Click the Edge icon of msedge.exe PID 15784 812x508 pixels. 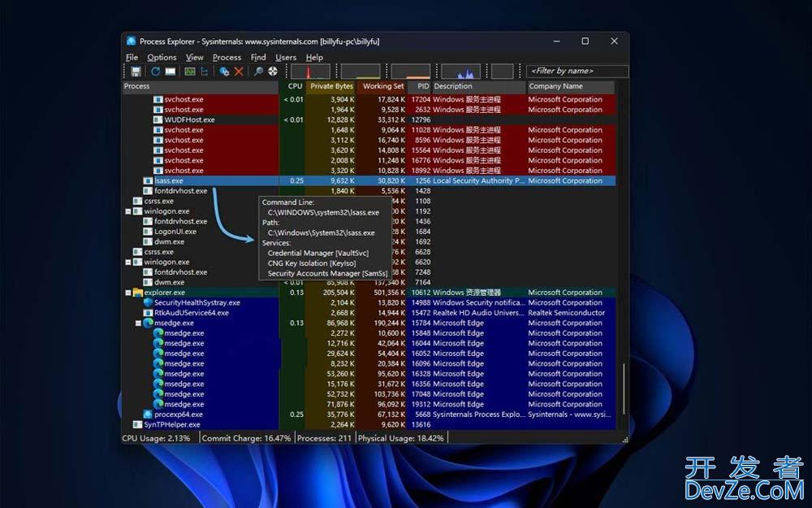click(148, 323)
